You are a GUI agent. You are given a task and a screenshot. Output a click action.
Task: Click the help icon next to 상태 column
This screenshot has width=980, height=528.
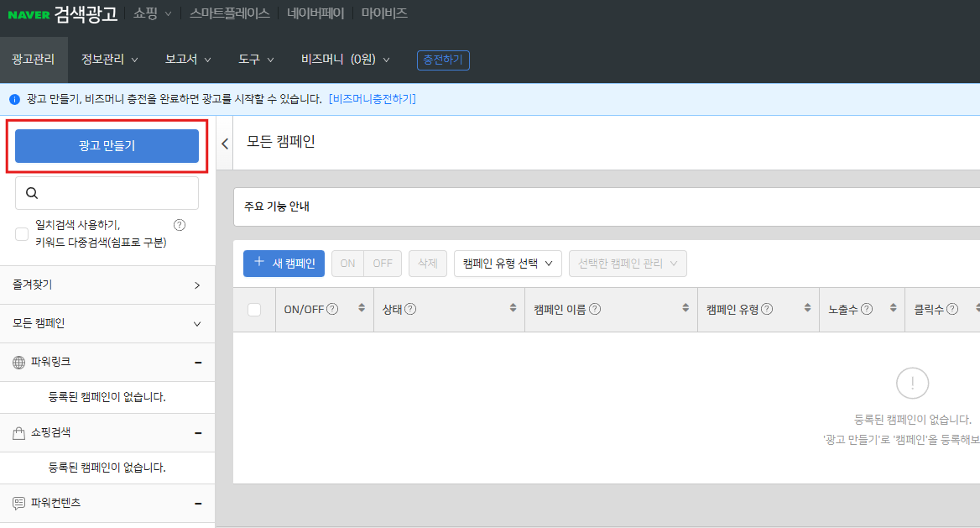pos(411,309)
